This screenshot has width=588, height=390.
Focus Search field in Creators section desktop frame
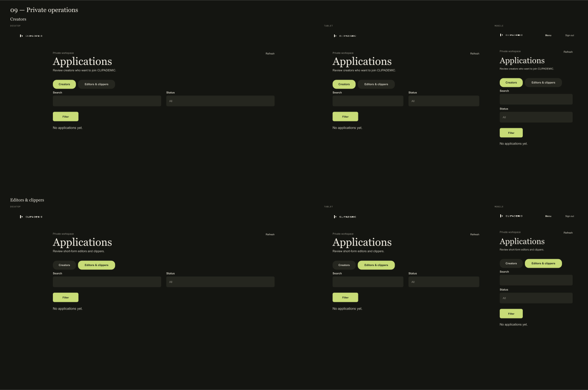[x=107, y=101]
